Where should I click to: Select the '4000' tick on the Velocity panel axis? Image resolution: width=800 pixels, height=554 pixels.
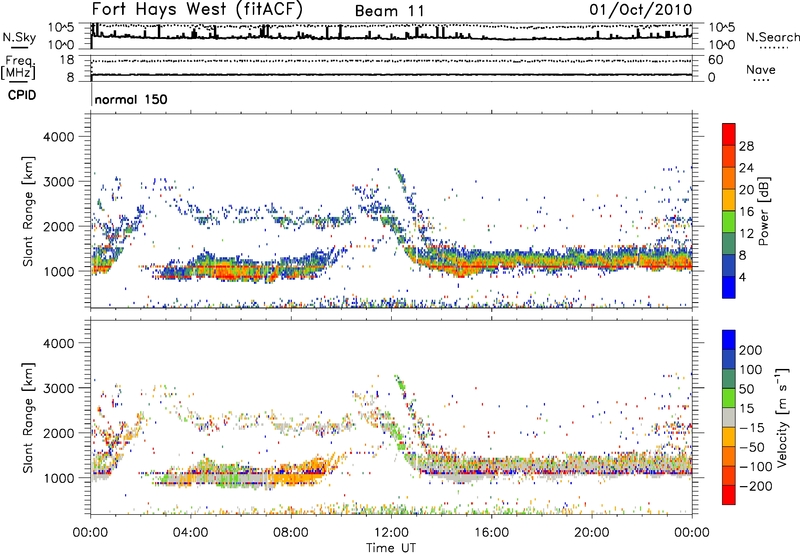(59, 343)
